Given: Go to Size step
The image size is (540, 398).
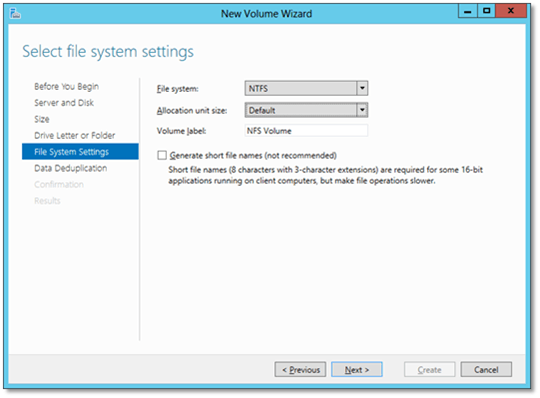Looking at the screenshot, I should pos(42,119).
